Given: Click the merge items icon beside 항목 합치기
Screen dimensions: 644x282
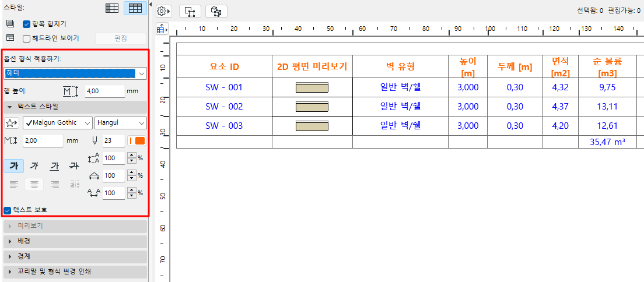Looking at the screenshot, I should pos(10,24).
